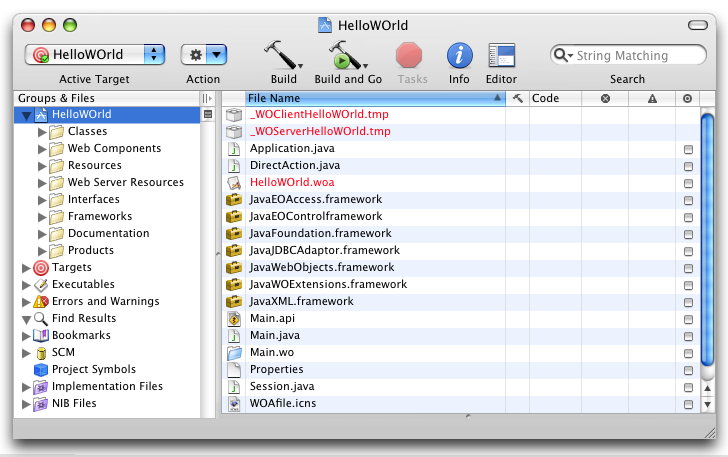Click the HelloWOrld project icon in tree
This screenshot has height=457, width=728.
pos(41,115)
